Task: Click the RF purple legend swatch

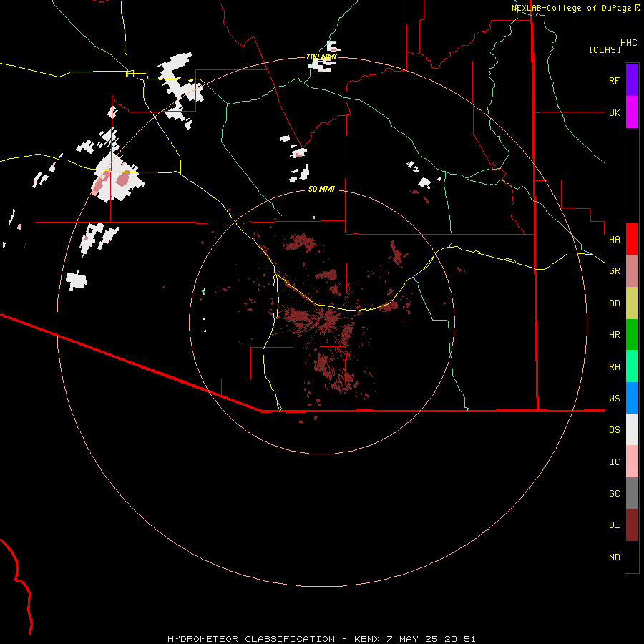Action: pos(632,80)
